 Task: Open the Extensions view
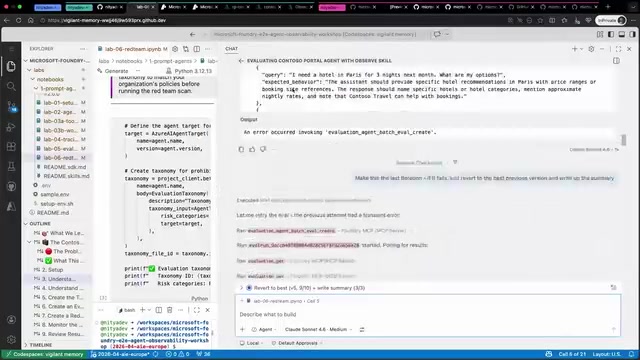(x=11, y=147)
